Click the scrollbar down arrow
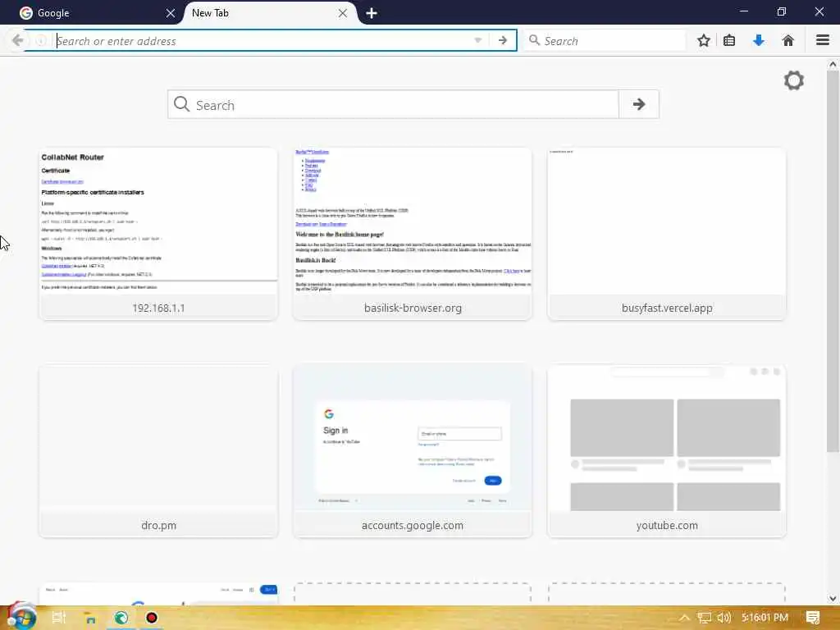840x630 pixels. tap(833, 598)
